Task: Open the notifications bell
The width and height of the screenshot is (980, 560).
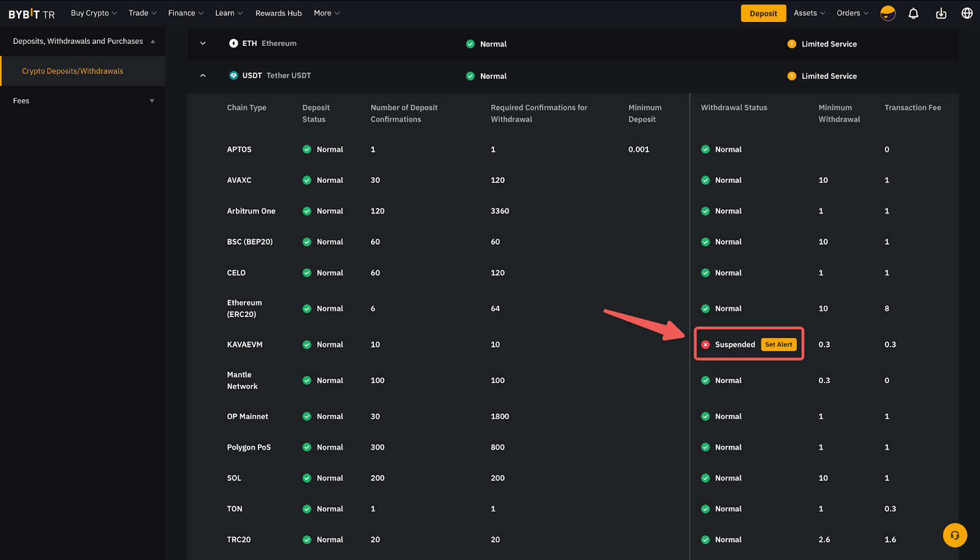Action: coord(913,13)
